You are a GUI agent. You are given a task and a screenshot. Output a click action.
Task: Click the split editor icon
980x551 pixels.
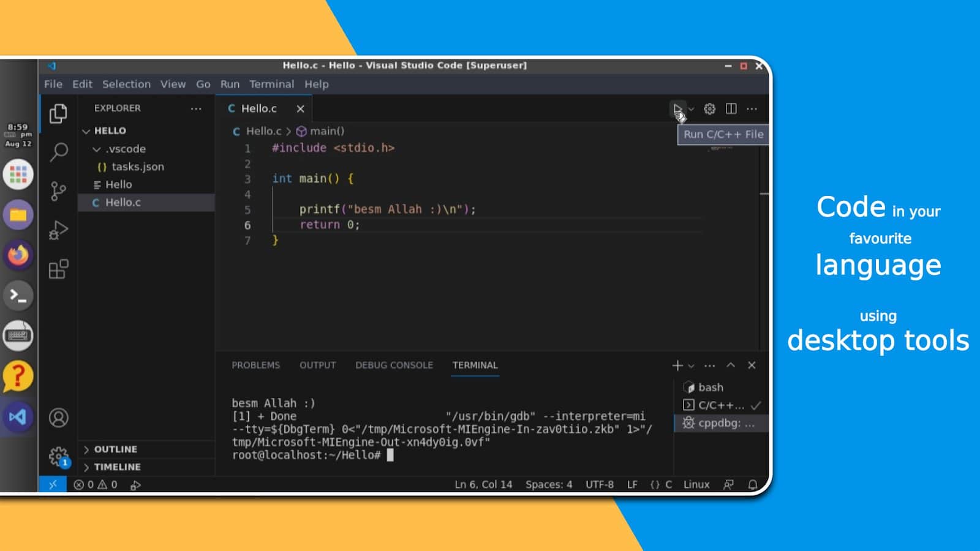pyautogui.click(x=731, y=109)
